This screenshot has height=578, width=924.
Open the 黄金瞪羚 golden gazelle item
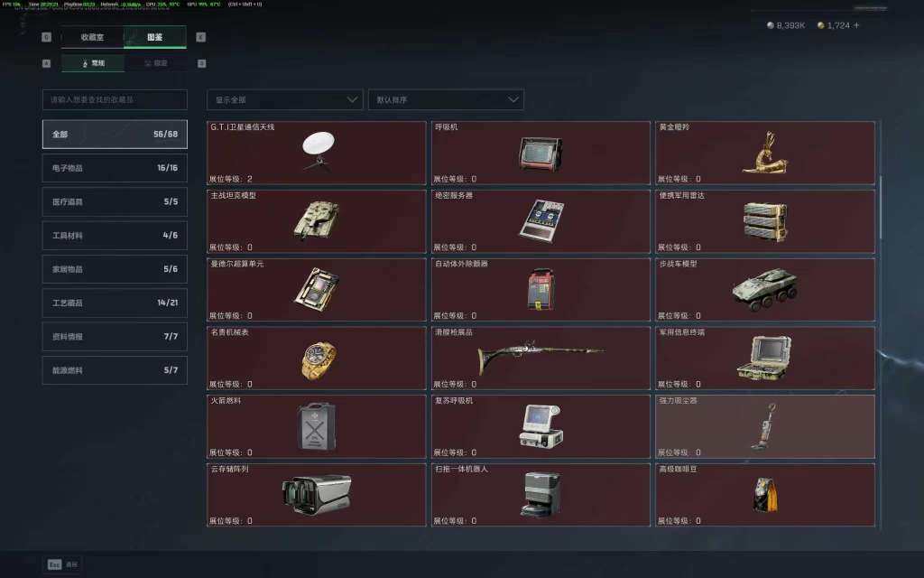point(765,153)
